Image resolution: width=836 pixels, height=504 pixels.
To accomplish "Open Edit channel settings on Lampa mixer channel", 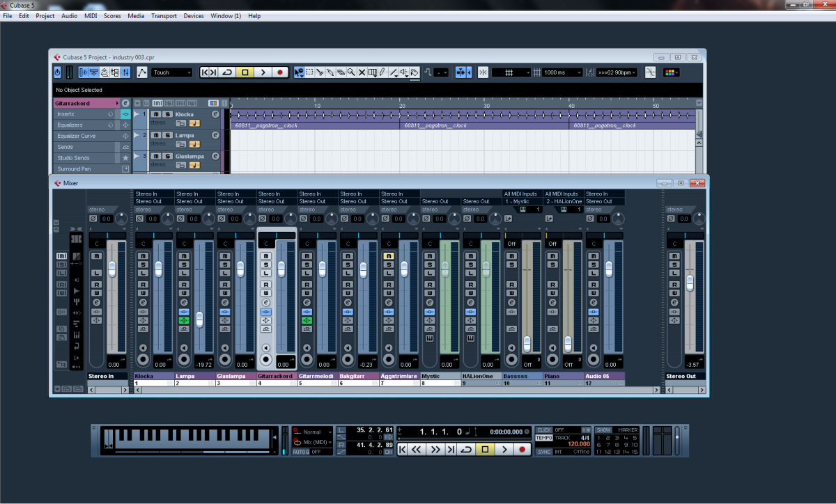I will (184, 302).
